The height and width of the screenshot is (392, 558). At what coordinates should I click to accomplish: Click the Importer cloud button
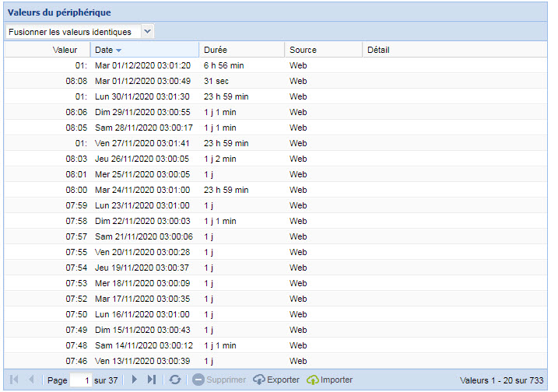[329, 380]
